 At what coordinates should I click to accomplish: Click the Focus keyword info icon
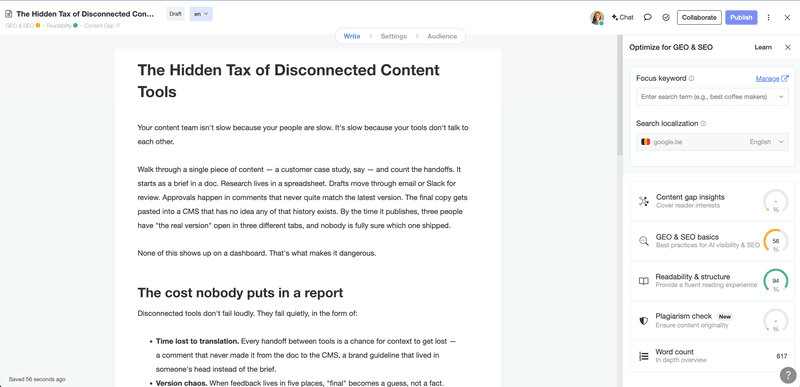point(691,79)
